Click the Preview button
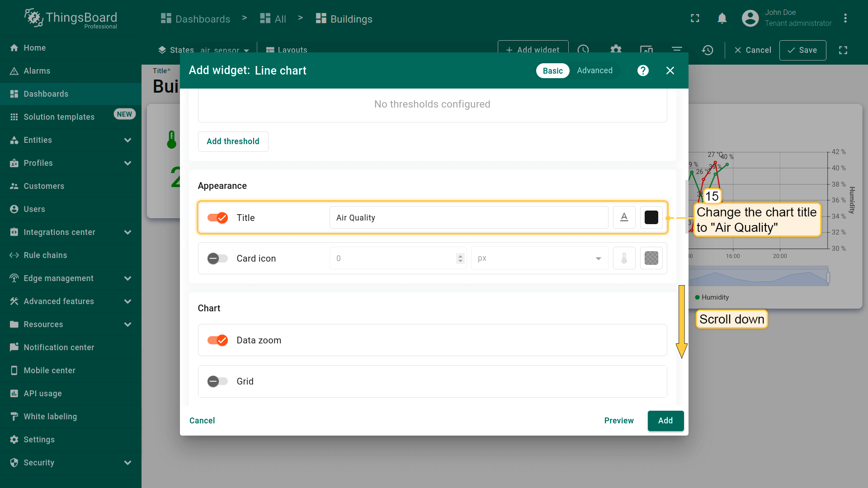 (x=618, y=421)
